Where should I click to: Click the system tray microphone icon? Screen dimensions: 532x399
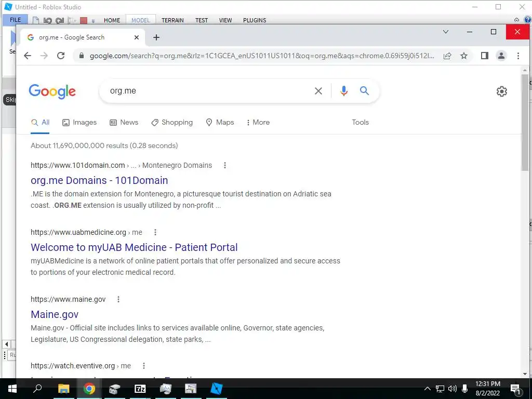coord(465,389)
